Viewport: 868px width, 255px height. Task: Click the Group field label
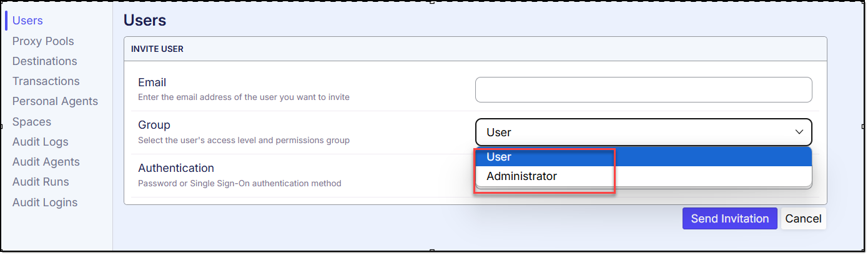154,125
